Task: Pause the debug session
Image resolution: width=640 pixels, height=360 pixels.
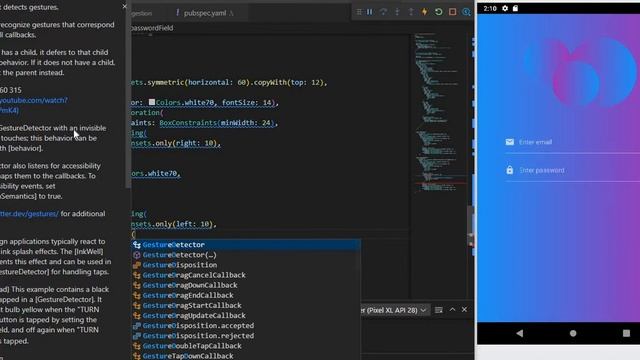Action: pos(369,12)
